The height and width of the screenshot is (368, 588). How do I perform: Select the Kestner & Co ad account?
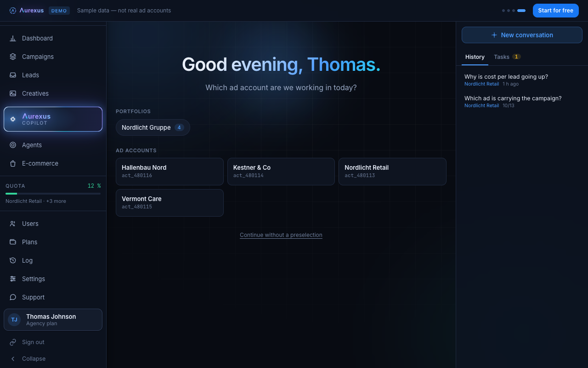pos(281,172)
